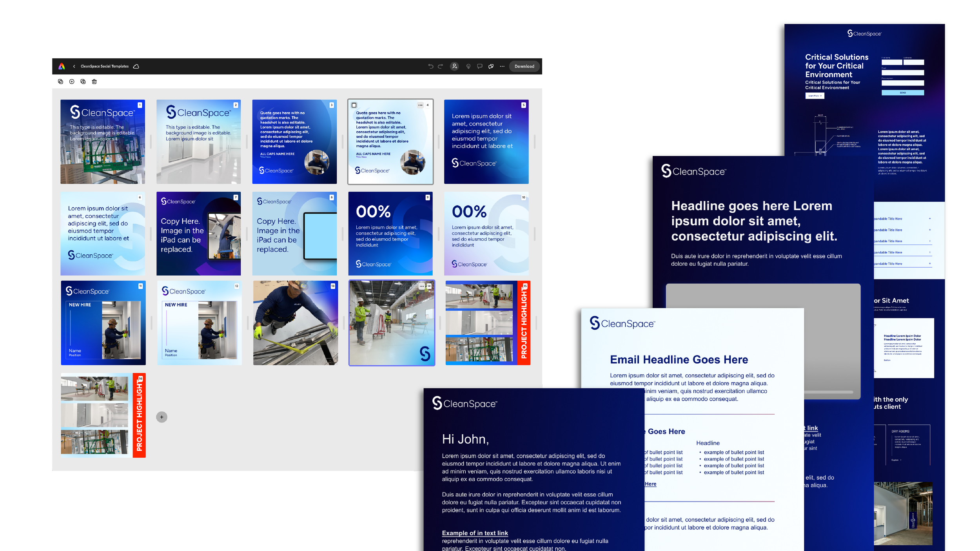980x551 pixels.
Task: Check the selection box on page 4
Action: [354, 105]
